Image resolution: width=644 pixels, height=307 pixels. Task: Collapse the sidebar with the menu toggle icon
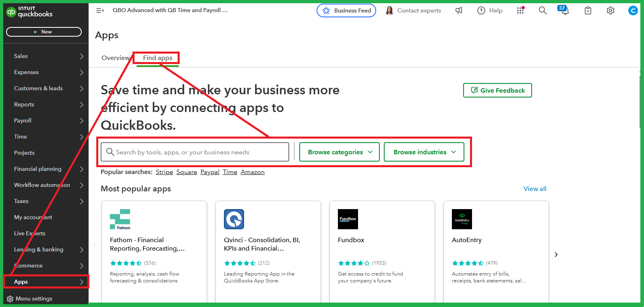(100, 10)
